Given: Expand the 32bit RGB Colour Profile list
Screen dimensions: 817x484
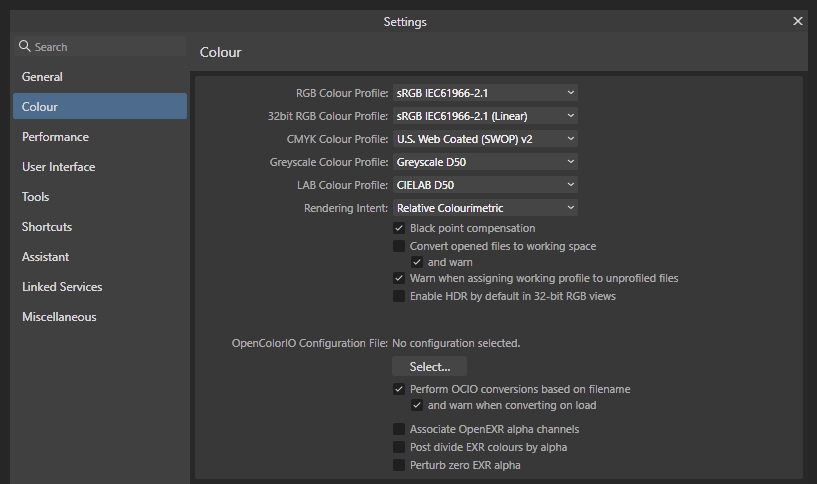Looking at the screenshot, I should point(485,116).
